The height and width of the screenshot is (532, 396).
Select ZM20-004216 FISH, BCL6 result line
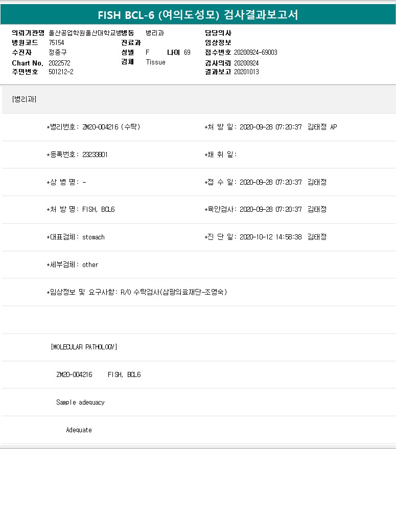(x=99, y=375)
